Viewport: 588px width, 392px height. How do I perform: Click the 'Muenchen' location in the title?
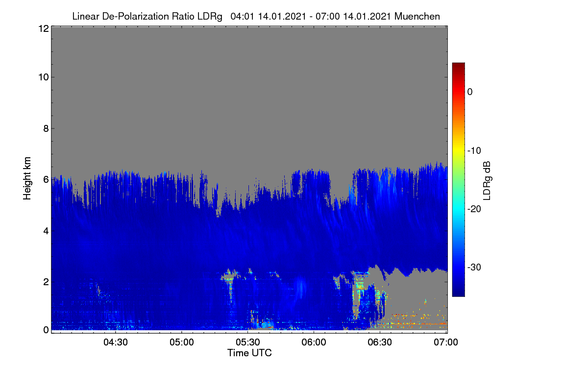(417, 16)
